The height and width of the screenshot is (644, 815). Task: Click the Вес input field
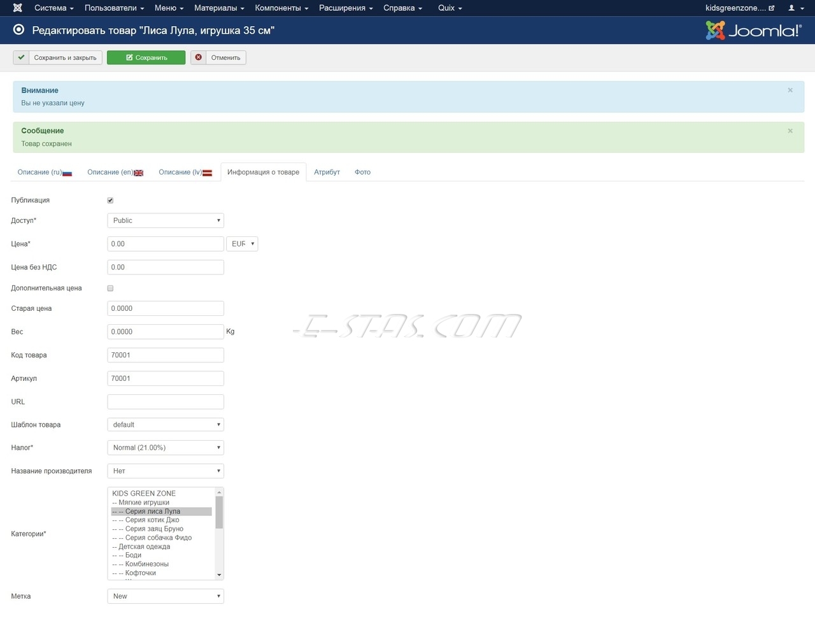click(166, 332)
